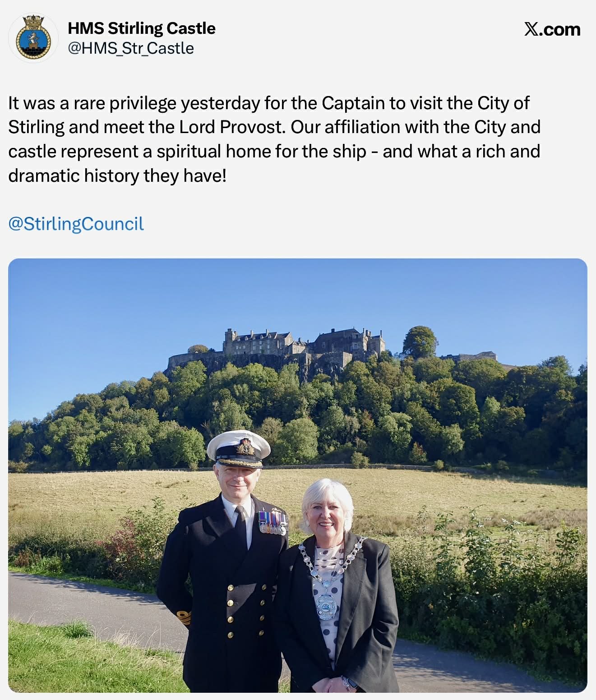Open the attached photo of Captain and Provost

(298, 475)
